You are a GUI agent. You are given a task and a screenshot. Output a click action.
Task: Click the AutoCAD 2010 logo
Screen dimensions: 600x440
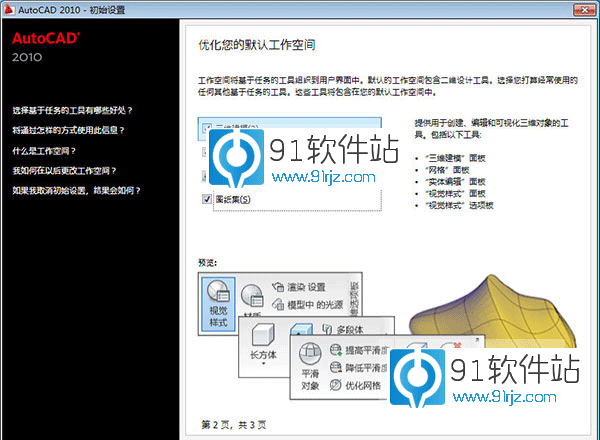tap(45, 47)
